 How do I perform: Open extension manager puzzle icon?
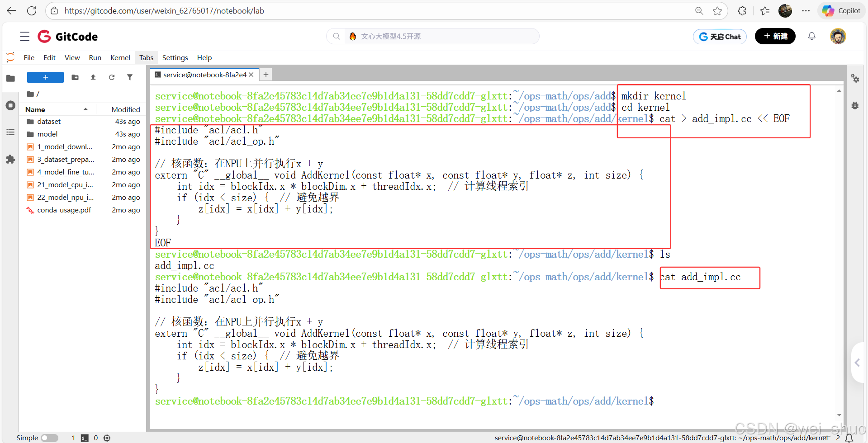click(10, 159)
